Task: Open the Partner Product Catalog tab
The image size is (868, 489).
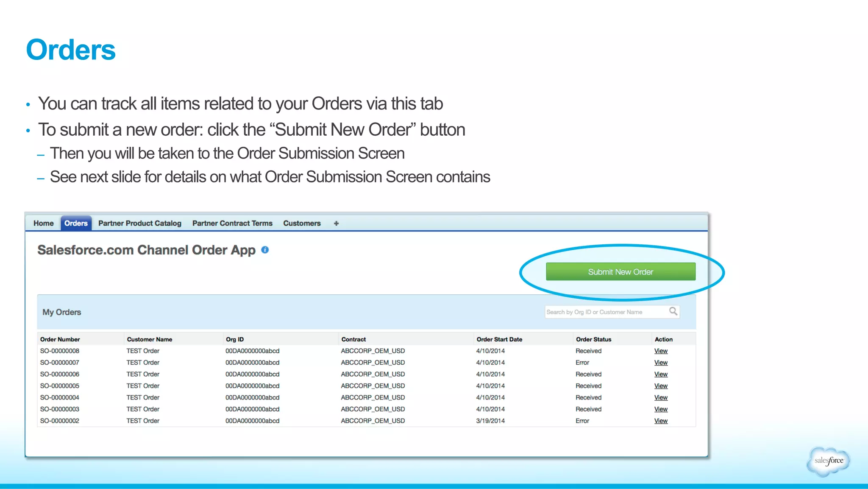Action: (x=140, y=223)
